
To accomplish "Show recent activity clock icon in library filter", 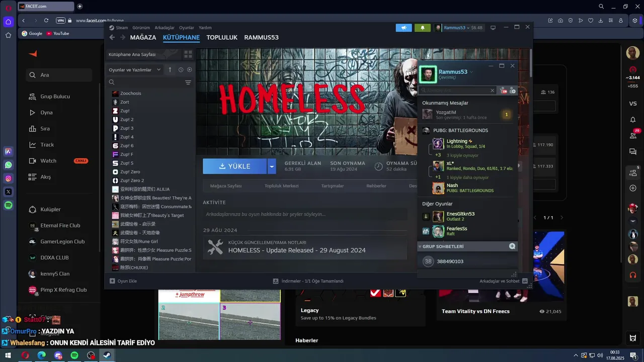I will [181, 70].
